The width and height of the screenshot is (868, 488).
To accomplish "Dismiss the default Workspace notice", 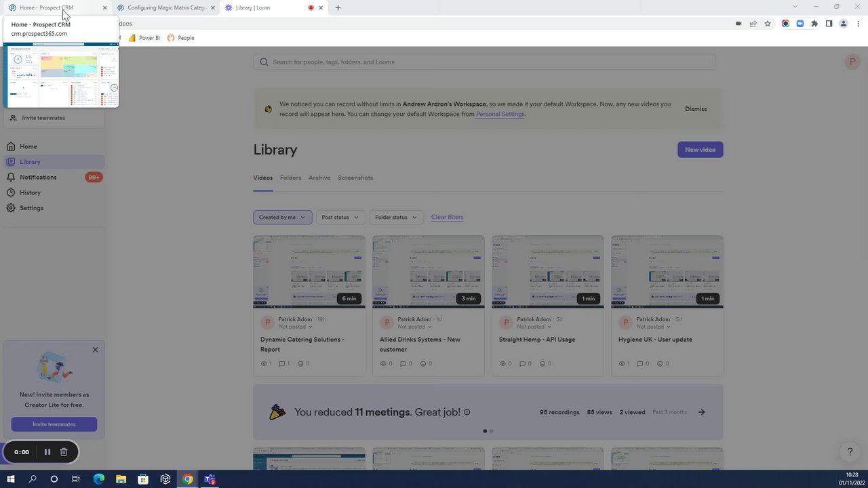I will [x=696, y=109].
